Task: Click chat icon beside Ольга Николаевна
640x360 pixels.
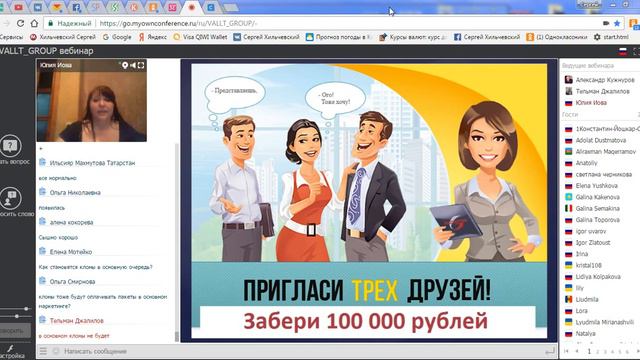Action: (x=42, y=192)
